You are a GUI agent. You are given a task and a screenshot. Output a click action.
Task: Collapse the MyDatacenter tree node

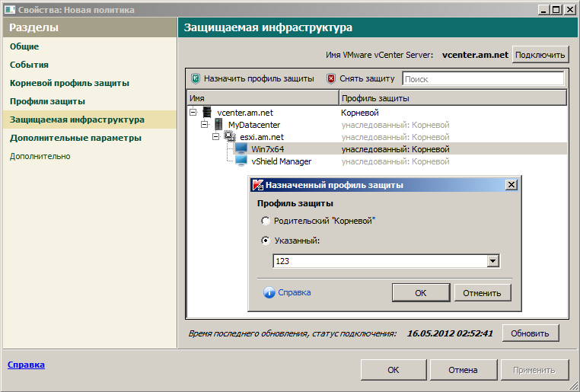[x=205, y=124]
